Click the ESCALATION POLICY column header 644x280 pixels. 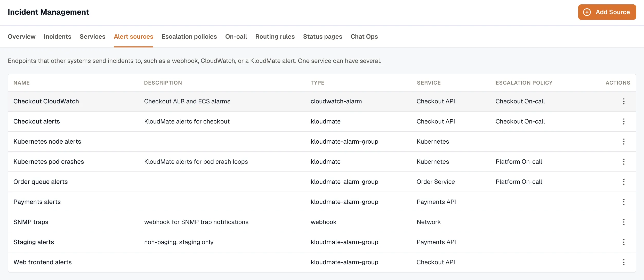coord(524,83)
